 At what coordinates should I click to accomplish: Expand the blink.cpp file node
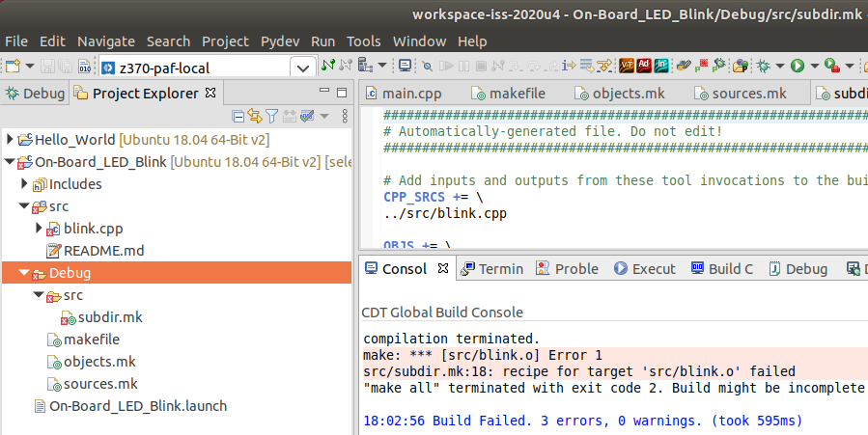39,228
